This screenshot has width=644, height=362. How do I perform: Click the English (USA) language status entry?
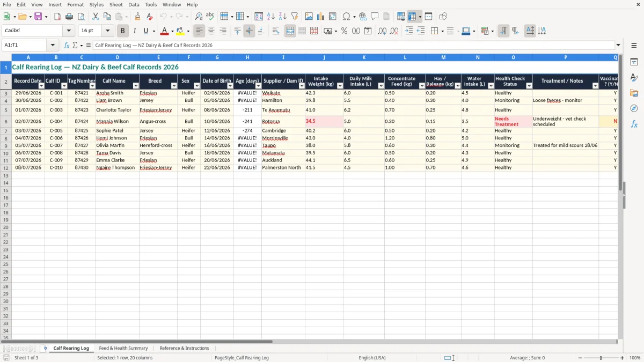click(372, 358)
